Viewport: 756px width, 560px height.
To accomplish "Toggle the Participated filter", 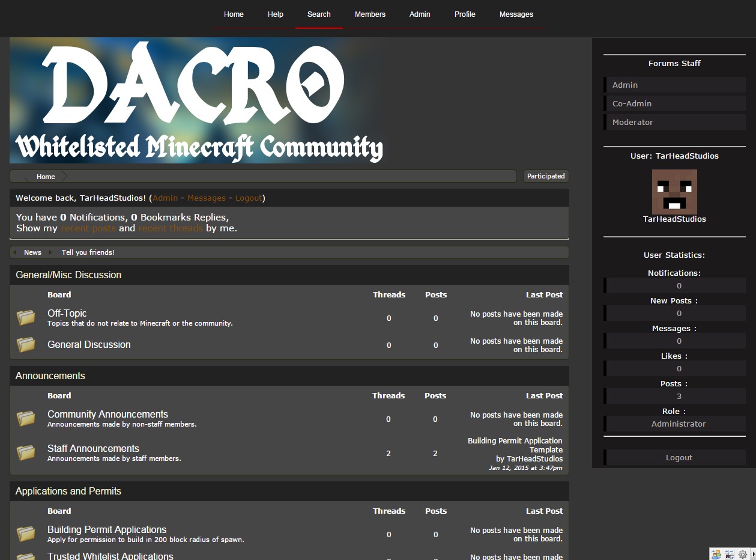I will click(545, 176).
